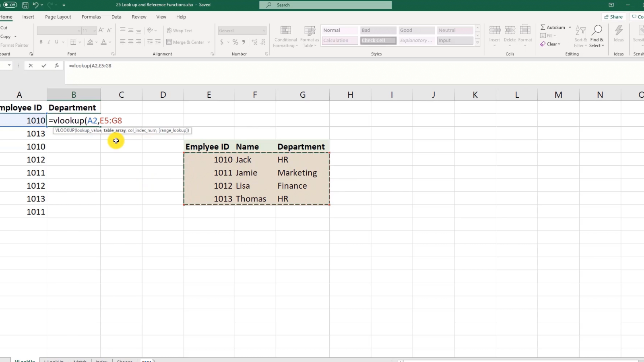Image resolution: width=644 pixels, height=362 pixels.
Task: Open the Formulas ribbon tab
Action: click(91, 17)
